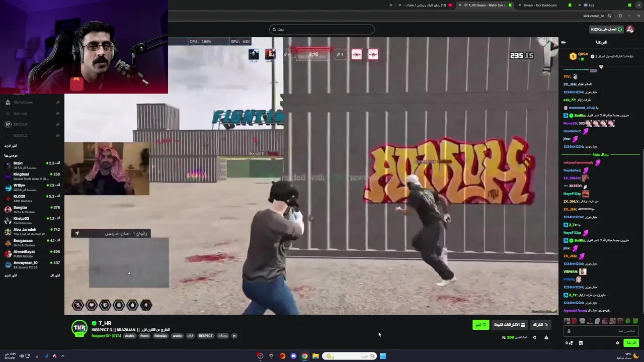Open the KheLo53 channel in sidebar
The width and height of the screenshot is (644, 362).
point(31,221)
